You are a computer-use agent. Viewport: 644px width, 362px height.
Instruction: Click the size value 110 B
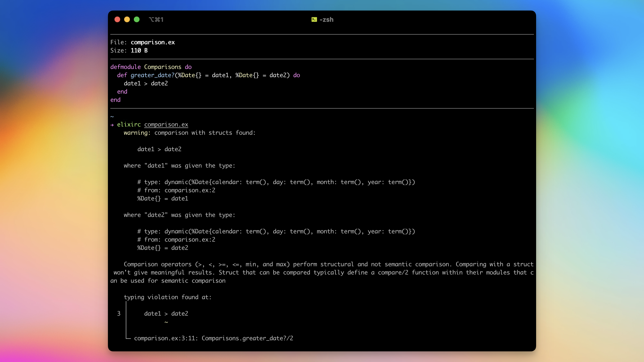tap(139, 51)
